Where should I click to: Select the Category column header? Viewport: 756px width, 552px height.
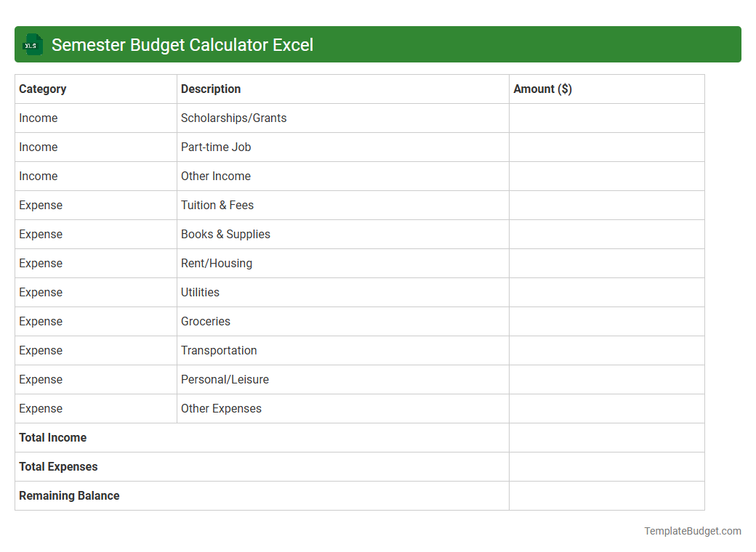click(43, 89)
